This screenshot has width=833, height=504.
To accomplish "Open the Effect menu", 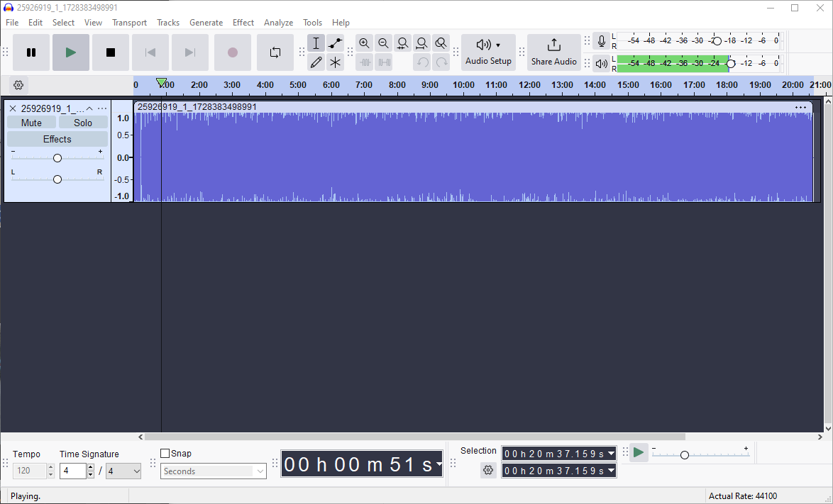I will tap(243, 23).
